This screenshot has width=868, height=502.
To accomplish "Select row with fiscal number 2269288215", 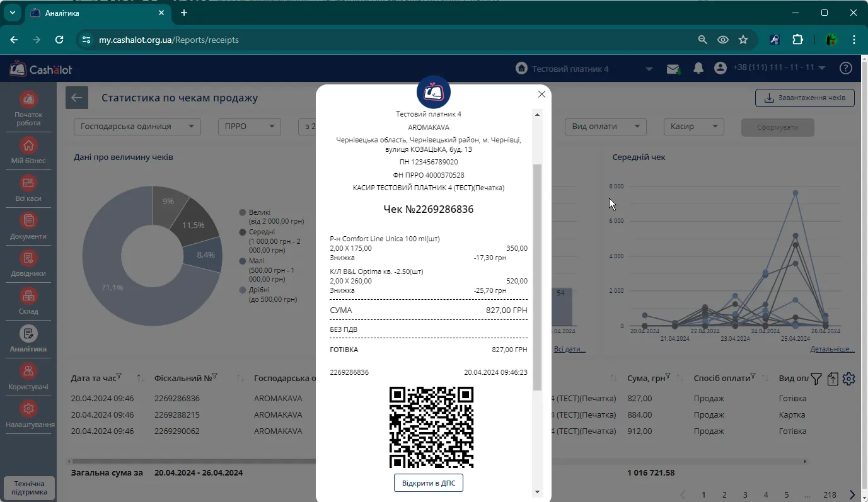I will pos(177,415).
